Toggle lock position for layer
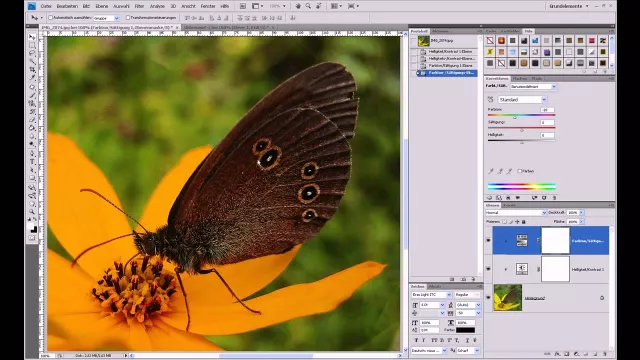The image size is (640, 360). (x=517, y=222)
